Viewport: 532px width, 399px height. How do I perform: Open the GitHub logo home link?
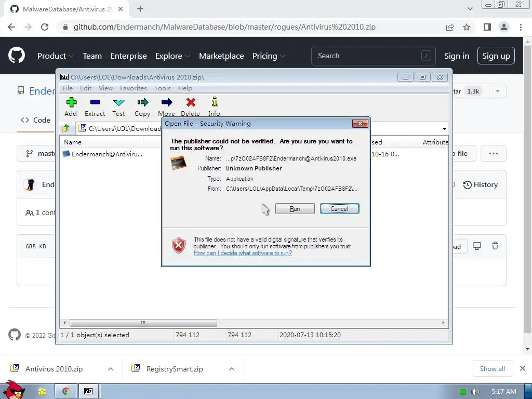(x=16, y=56)
